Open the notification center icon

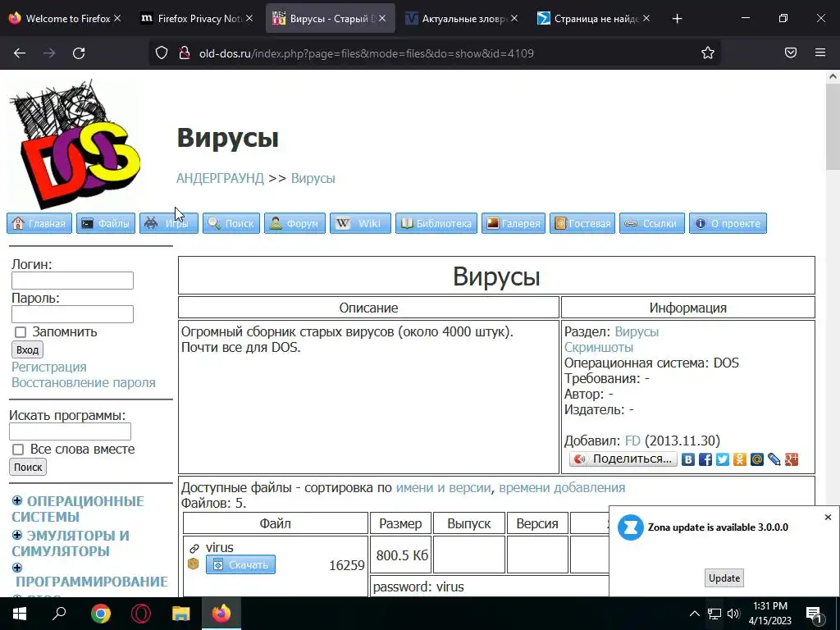pyautogui.click(x=813, y=614)
